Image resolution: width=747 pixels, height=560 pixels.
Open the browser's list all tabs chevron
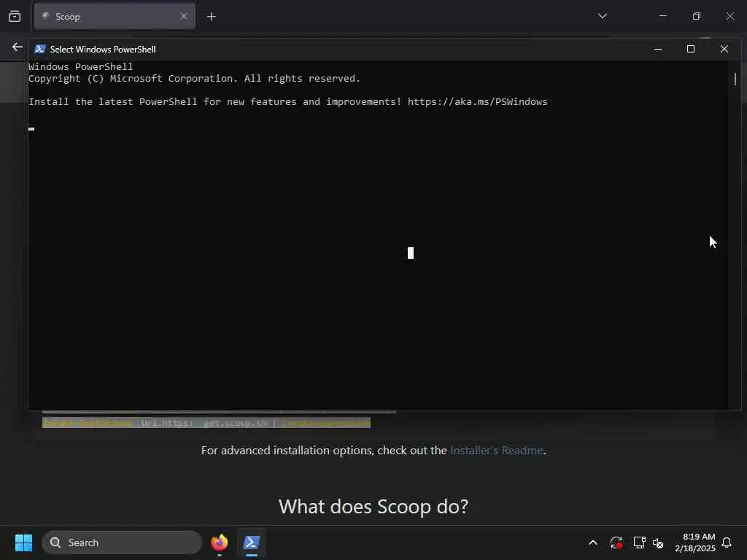pos(602,16)
